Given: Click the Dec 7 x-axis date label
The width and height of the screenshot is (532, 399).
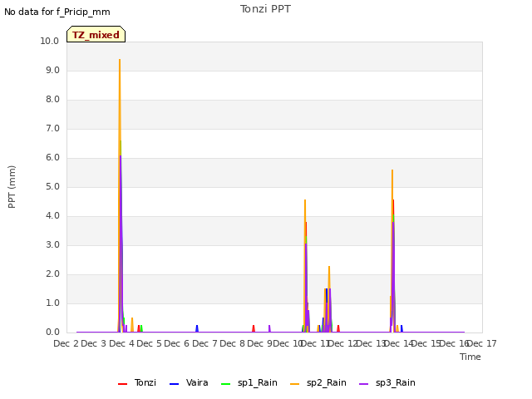Looking at the screenshot, I should pos(204,343).
